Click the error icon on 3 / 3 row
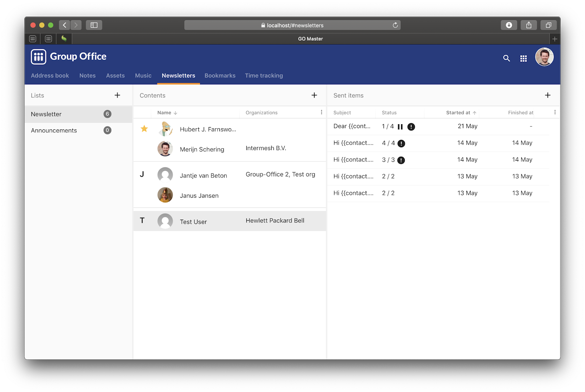Screen dimensions: 585x392 click(401, 160)
